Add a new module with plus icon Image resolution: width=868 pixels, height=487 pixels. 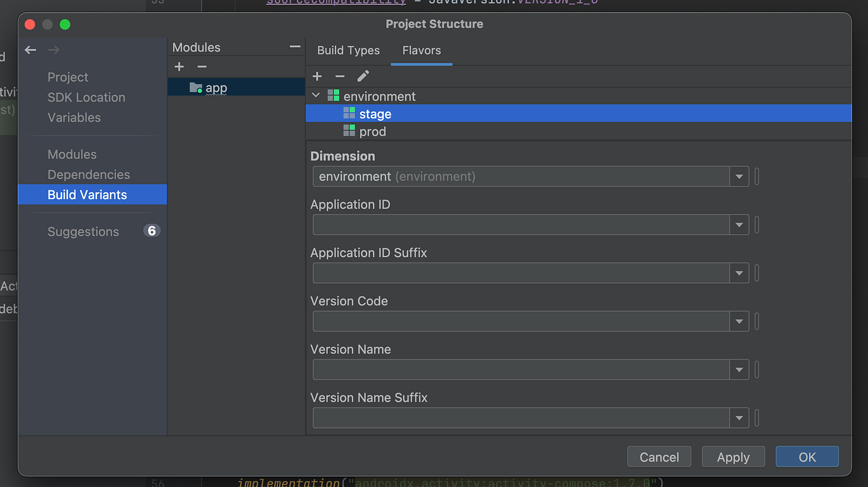pyautogui.click(x=179, y=67)
